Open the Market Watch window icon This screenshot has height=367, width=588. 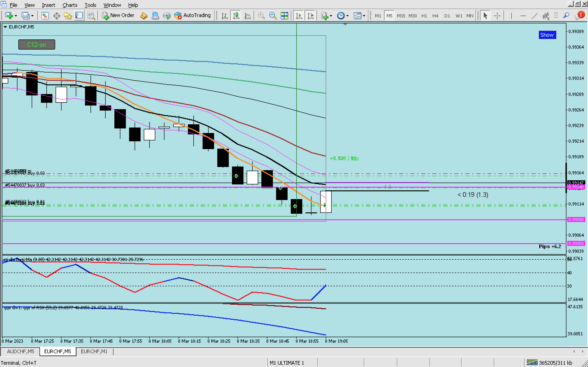click(x=45, y=16)
